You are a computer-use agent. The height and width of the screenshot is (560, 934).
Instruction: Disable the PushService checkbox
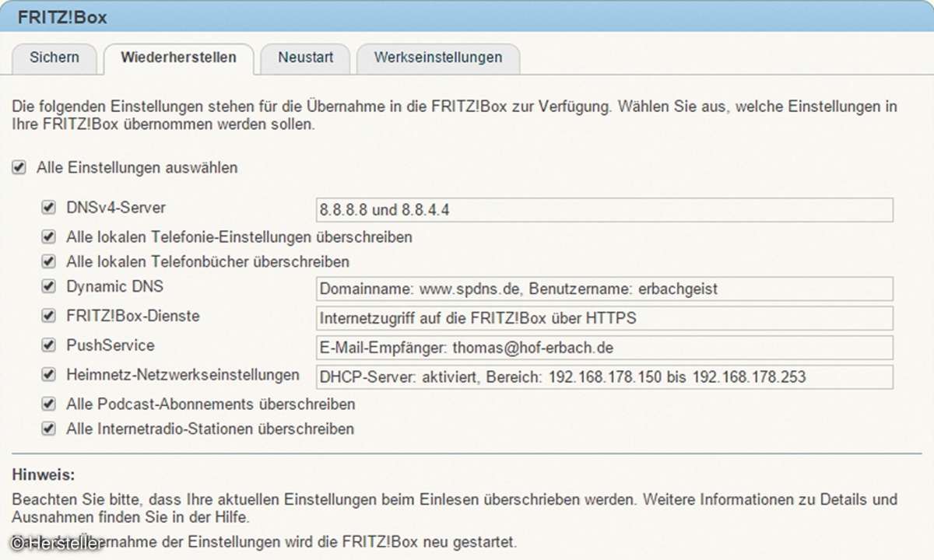click(49, 345)
